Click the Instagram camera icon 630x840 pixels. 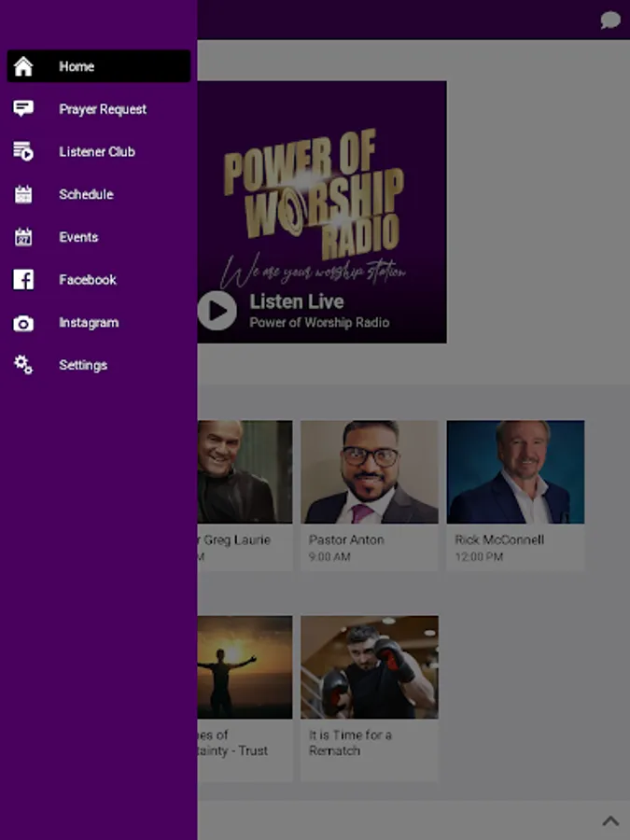point(23,323)
